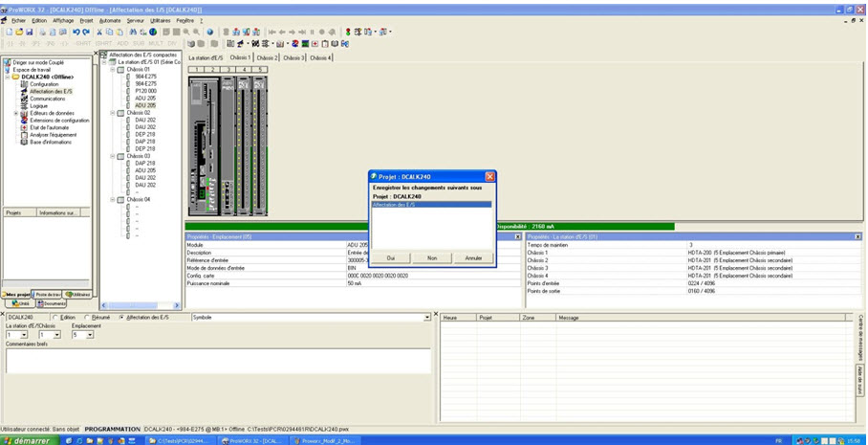Image resolution: width=868 pixels, height=445 pixels.
Task: Select Affectation des E/S item in dialog list
Action: click(431, 205)
